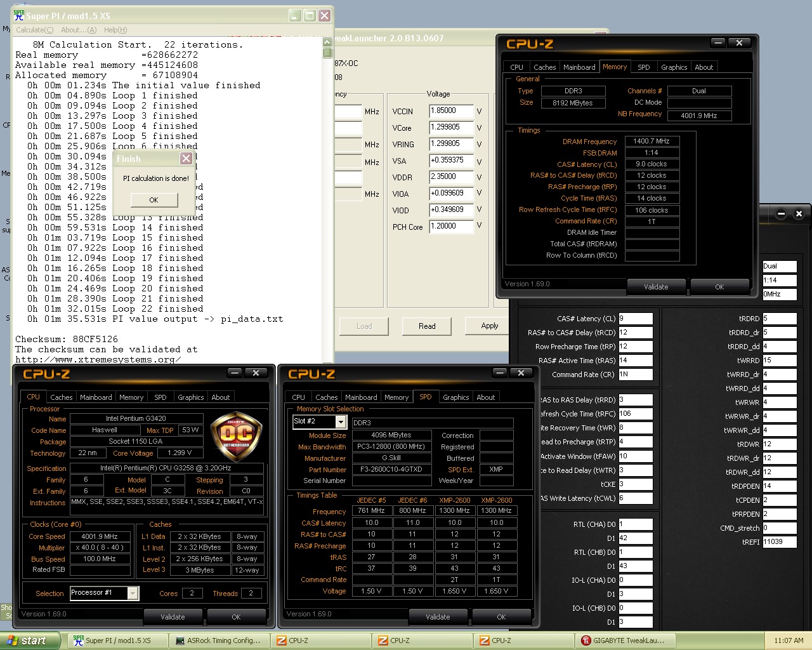Click the VRING voltage input field

point(451,144)
